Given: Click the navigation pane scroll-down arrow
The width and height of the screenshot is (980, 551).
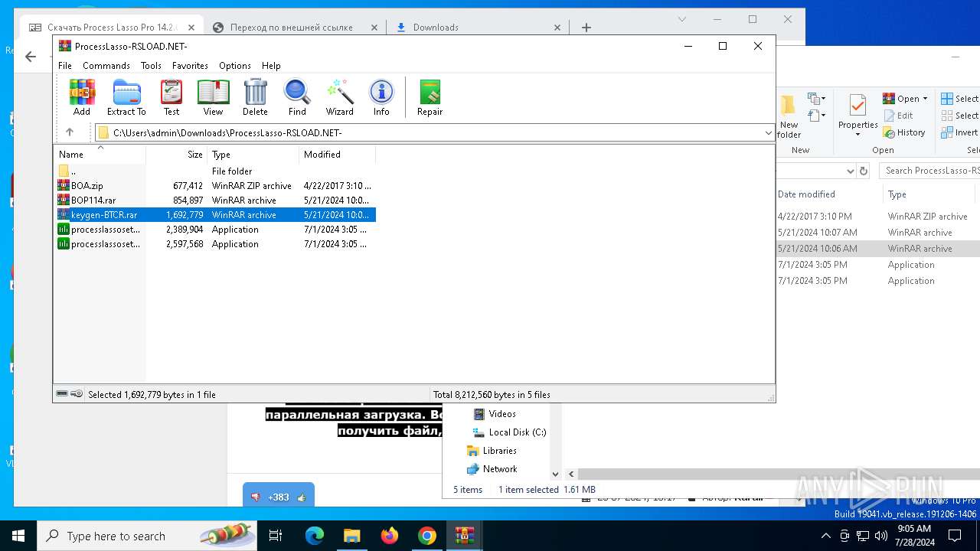Looking at the screenshot, I should click(555, 474).
